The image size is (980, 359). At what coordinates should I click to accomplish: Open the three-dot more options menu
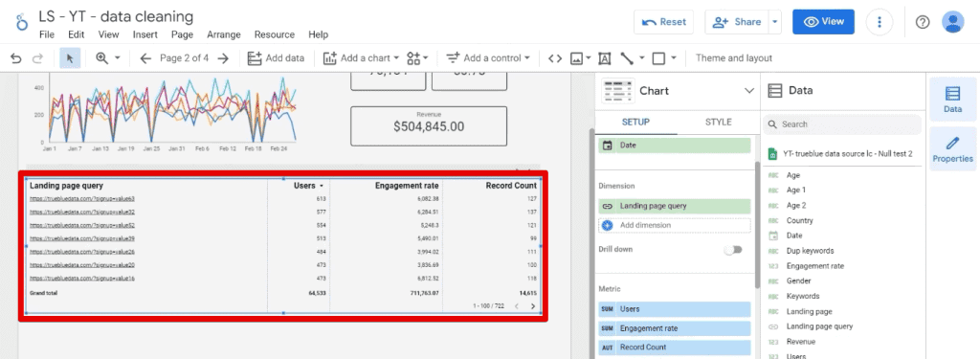pos(880,22)
